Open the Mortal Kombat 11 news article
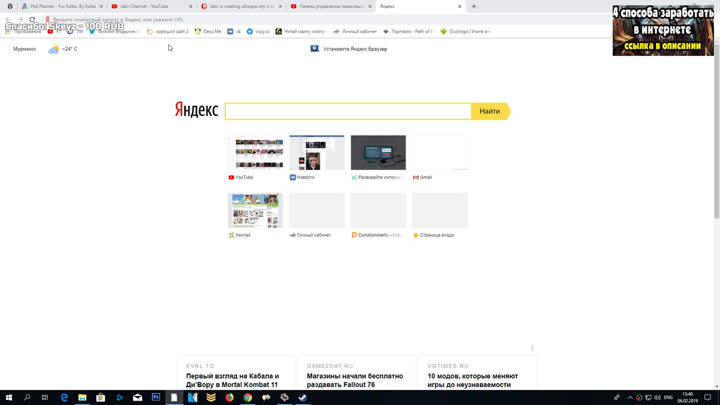720x405 pixels. [232, 380]
